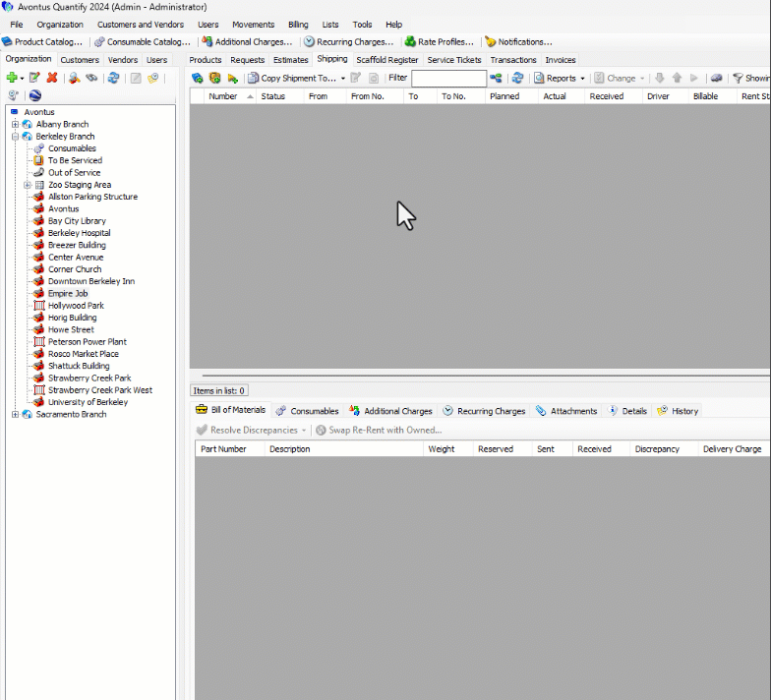Click Resolve Discrepancies button
771x700 pixels.
click(248, 431)
